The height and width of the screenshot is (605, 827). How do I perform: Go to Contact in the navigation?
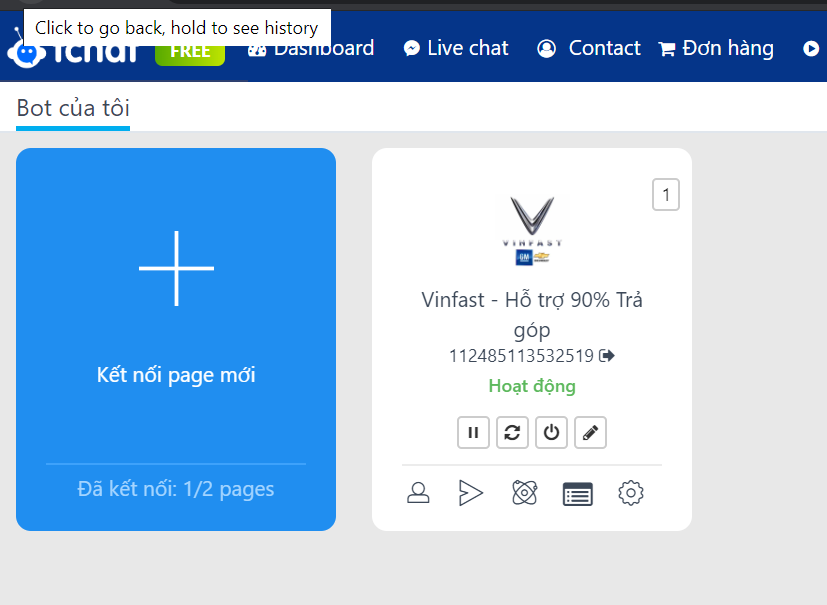[x=589, y=48]
